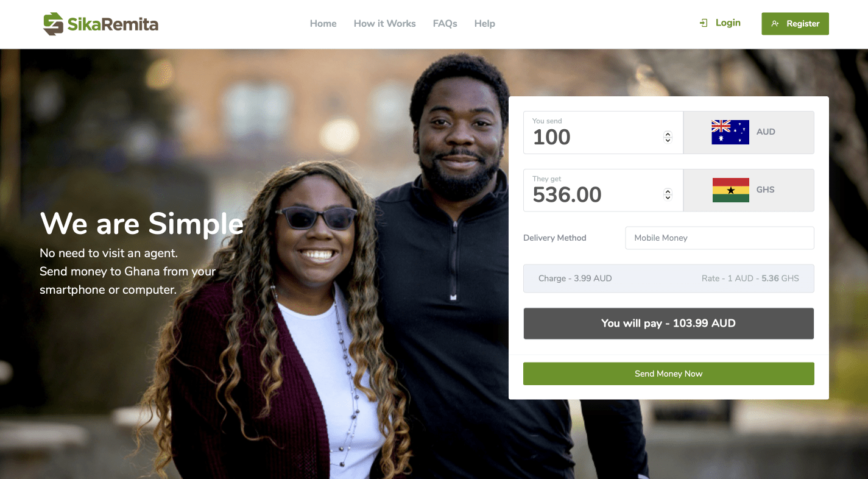
Task: Increase the You send amount stepper
Action: point(668,134)
